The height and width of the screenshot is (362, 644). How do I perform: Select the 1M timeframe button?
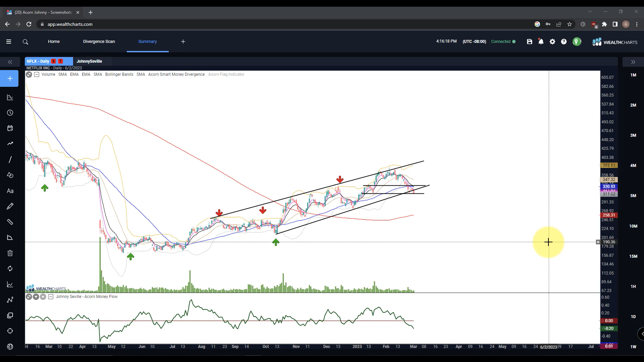[x=633, y=75]
